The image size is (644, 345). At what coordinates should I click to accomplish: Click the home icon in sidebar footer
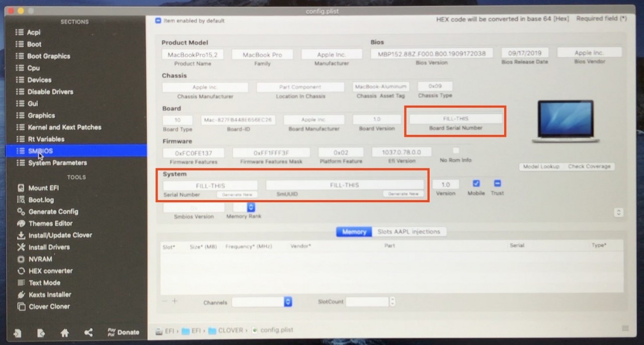(64, 332)
